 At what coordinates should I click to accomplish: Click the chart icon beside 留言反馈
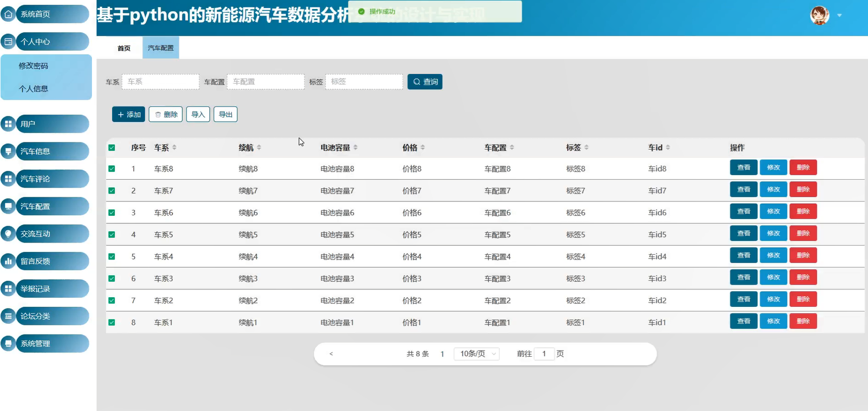(x=8, y=261)
